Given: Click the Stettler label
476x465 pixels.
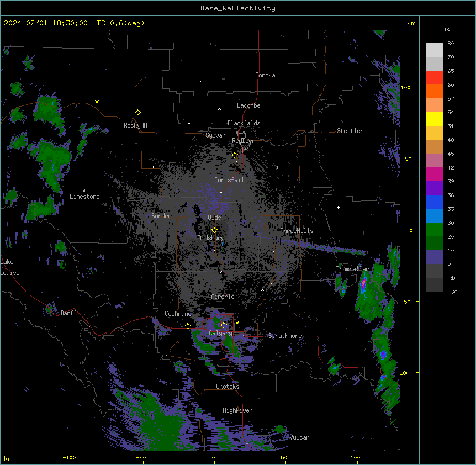Looking at the screenshot, I should click(350, 131).
